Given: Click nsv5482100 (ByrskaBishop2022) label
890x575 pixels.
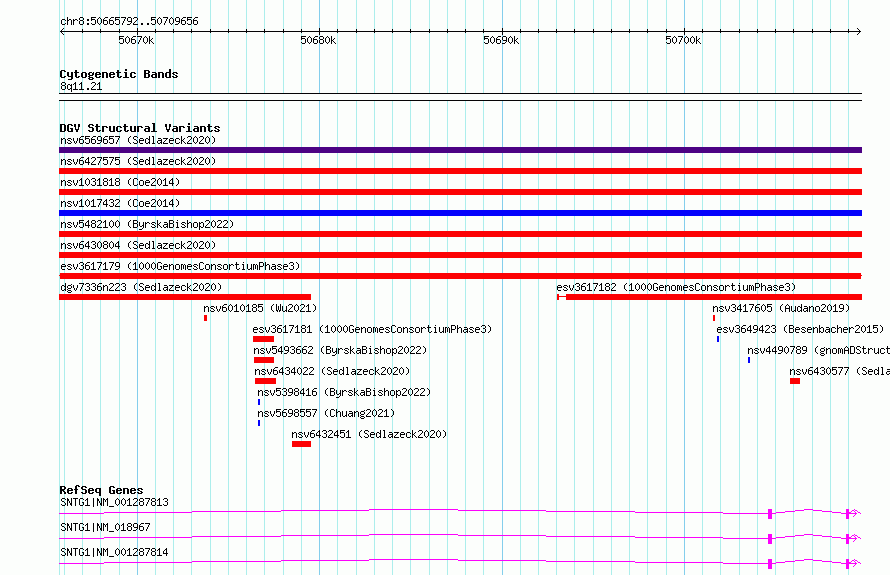Looking at the screenshot, I should (147, 224).
